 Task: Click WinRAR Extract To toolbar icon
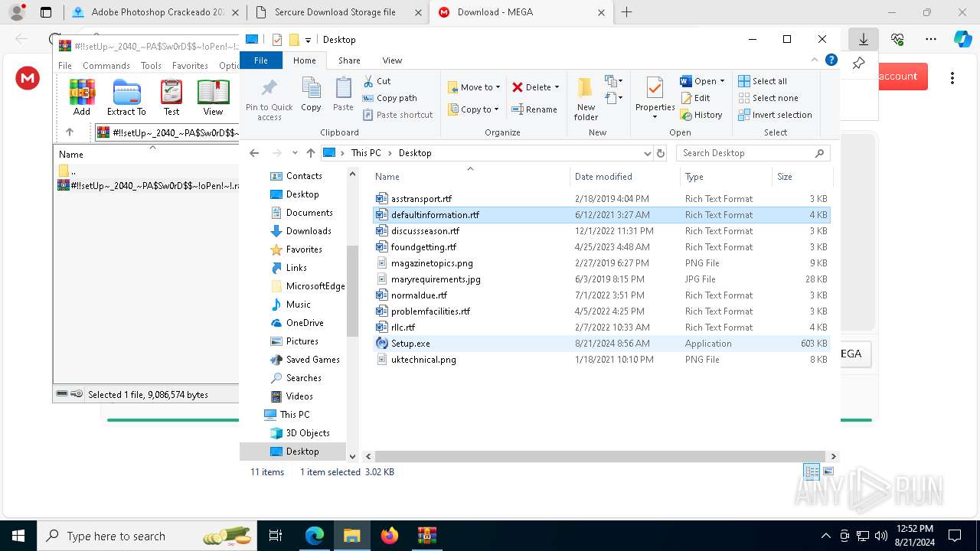(126, 97)
